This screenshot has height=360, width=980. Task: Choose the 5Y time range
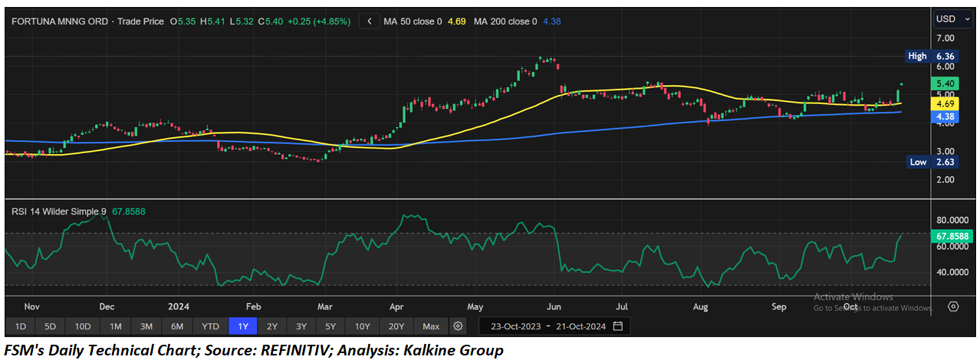(331, 326)
